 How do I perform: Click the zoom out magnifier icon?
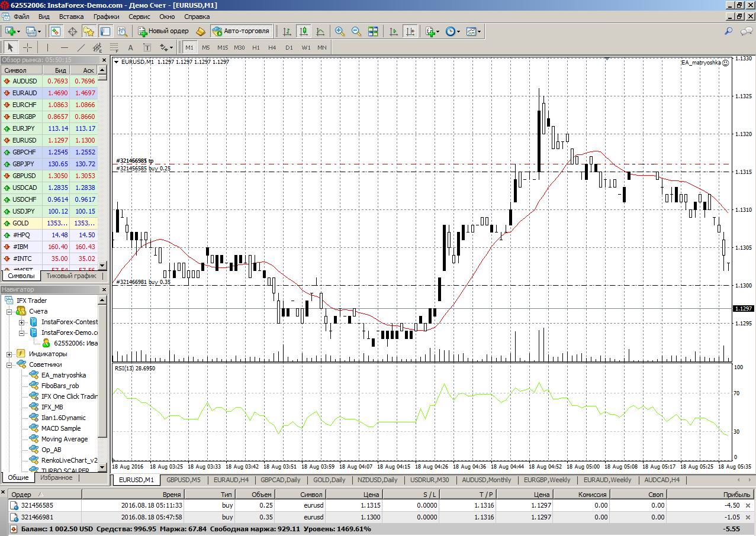356,31
